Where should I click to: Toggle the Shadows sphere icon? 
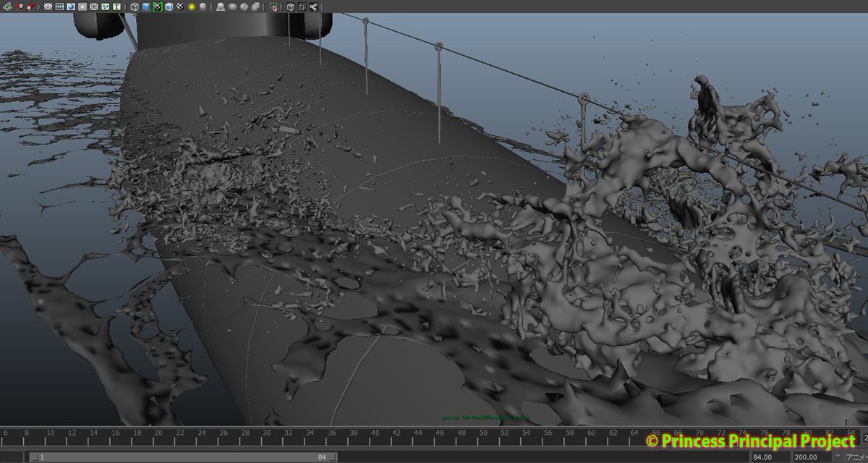(203, 7)
